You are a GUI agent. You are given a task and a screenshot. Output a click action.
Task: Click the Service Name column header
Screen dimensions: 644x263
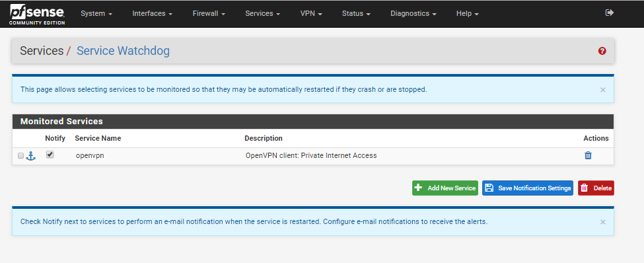point(98,138)
